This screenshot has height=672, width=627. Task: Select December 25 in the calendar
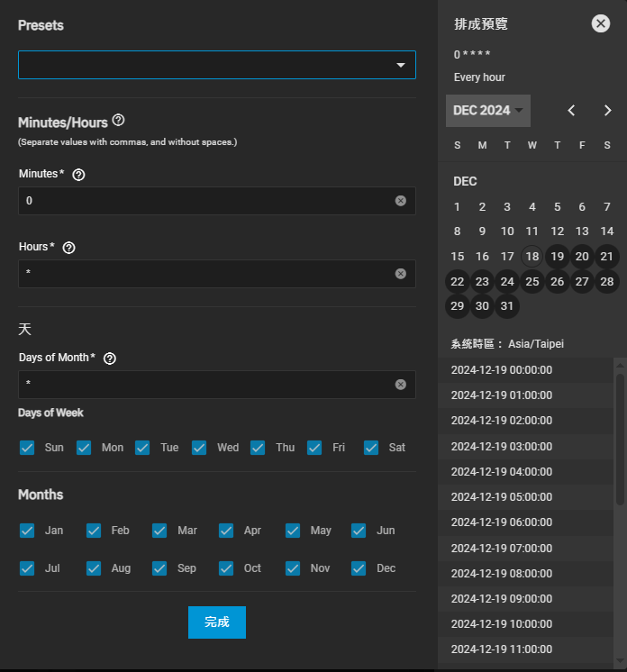pos(532,282)
